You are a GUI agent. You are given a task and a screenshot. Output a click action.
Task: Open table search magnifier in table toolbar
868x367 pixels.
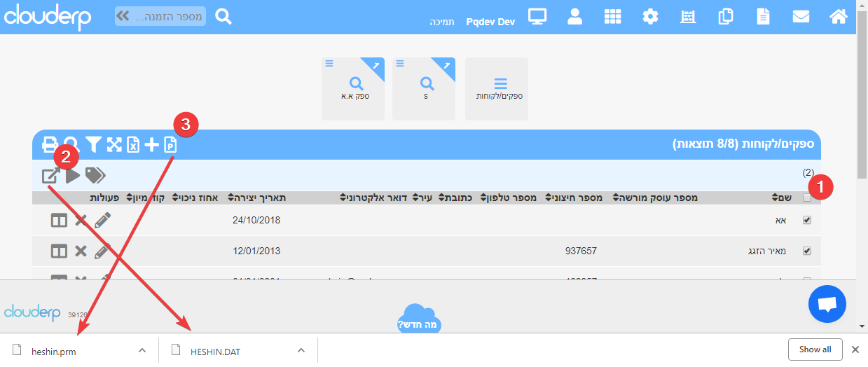71,144
